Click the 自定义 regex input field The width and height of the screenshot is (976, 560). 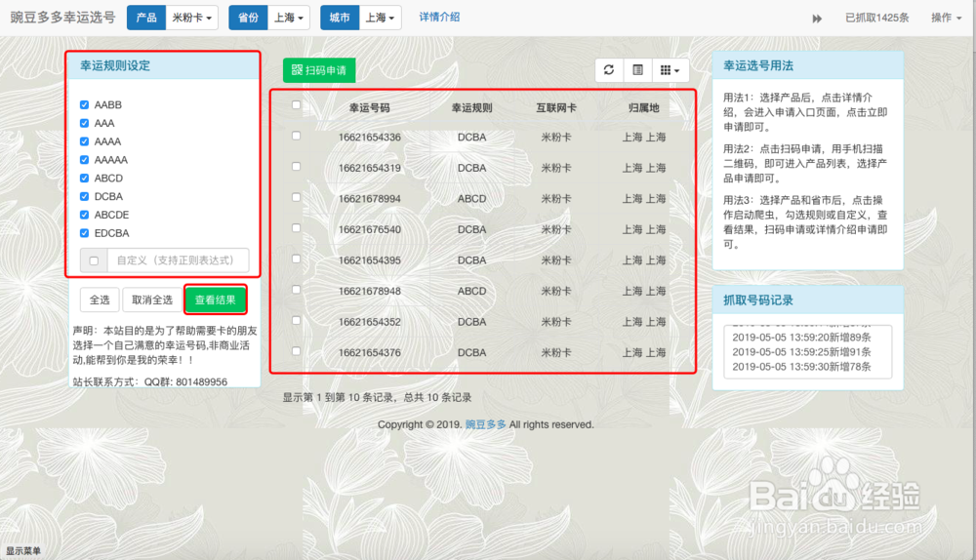point(178,260)
